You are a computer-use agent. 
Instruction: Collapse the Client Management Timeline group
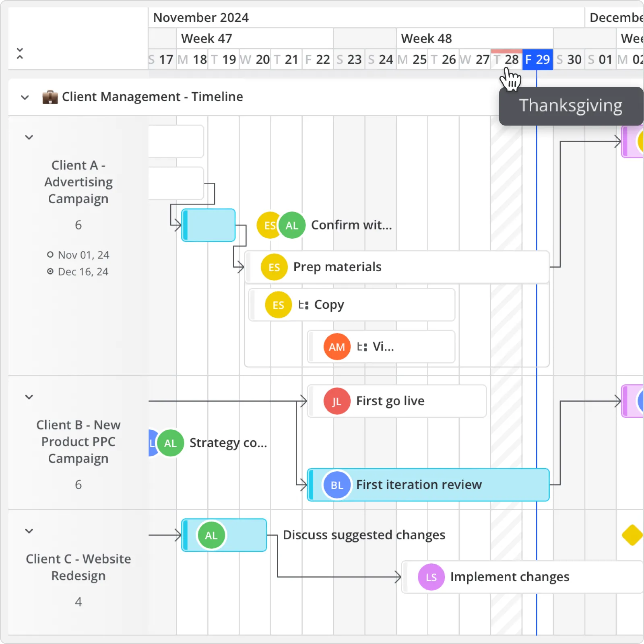(25, 97)
